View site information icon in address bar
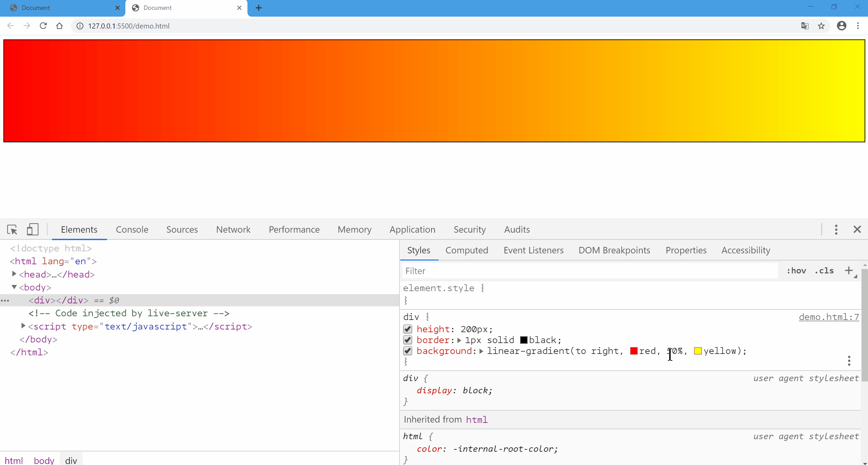Image resolution: width=868 pixels, height=465 pixels. [80, 26]
